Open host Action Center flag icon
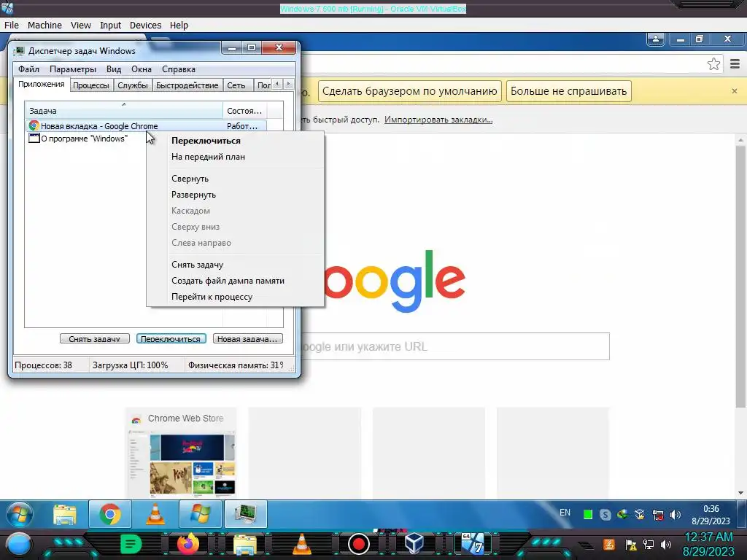 coord(631,544)
